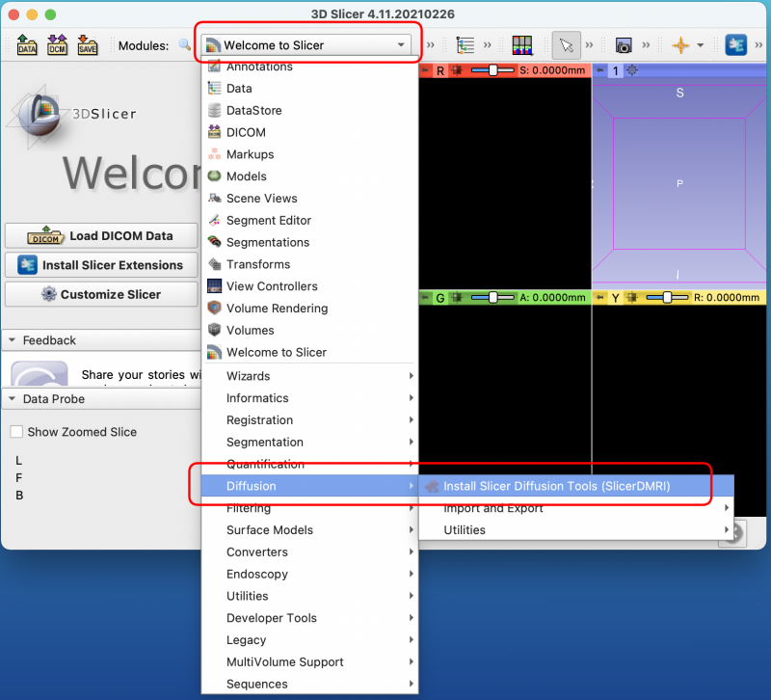
Task: Click the green slice view pin icon
Action: (426, 298)
